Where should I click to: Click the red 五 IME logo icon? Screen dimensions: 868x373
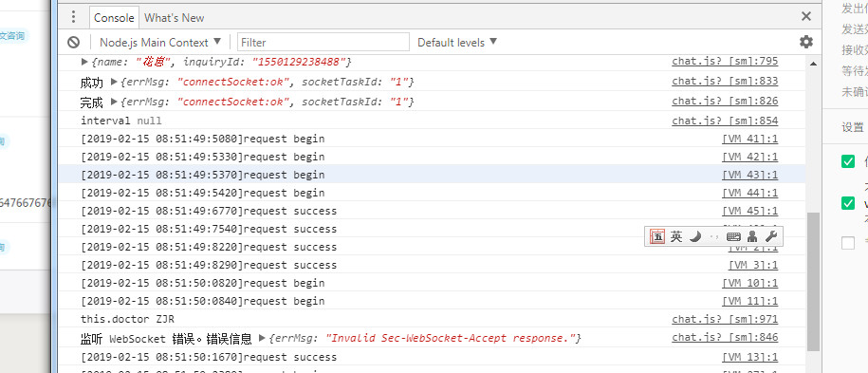coord(657,236)
